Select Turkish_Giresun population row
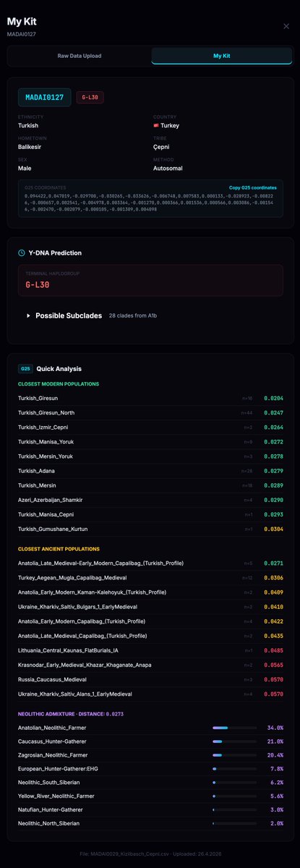300x868 pixels. coord(150,399)
